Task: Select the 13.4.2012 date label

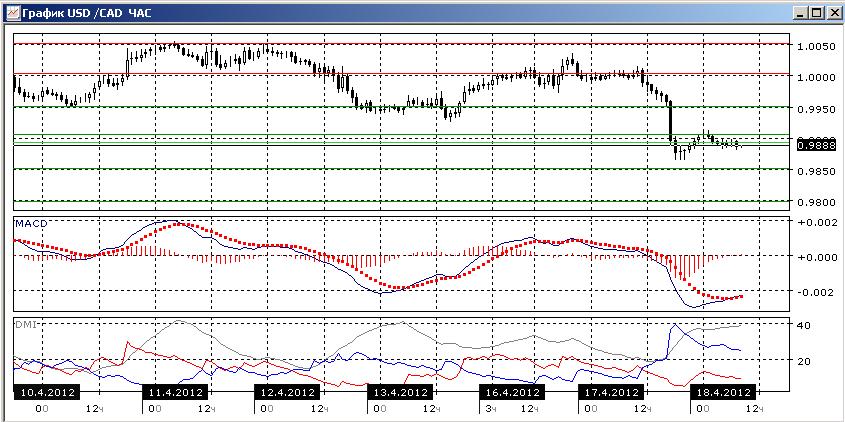Action: (399, 392)
